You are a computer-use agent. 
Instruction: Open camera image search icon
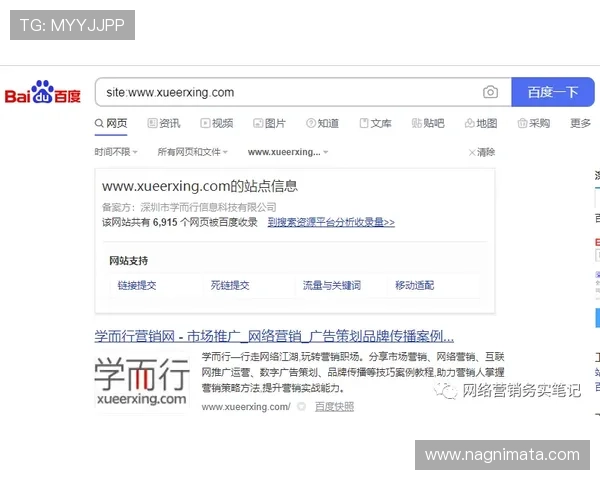[490, 92]
